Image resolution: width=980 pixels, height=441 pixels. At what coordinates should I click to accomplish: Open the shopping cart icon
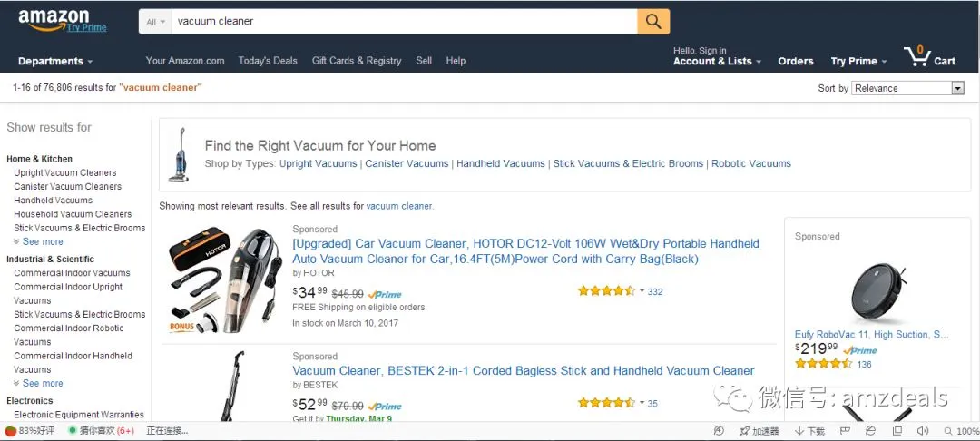(916, 57)
